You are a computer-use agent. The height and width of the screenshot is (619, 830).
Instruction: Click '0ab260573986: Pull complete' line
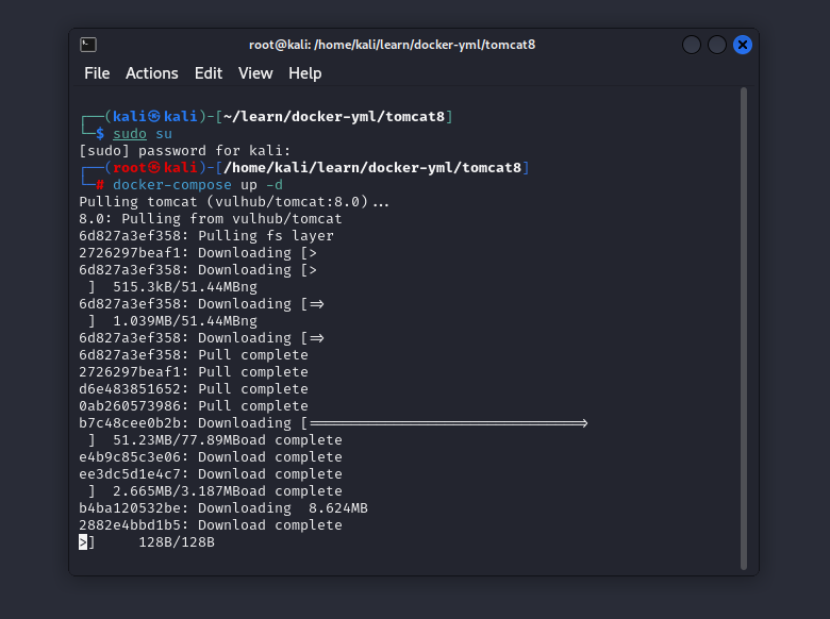pyautogui.click(x=194, y=406)
